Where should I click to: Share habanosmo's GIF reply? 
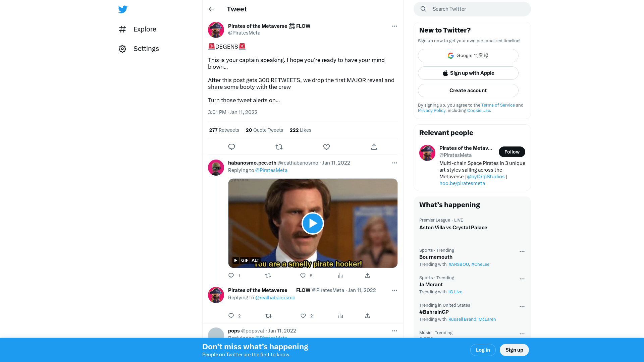pyautogui.click(x=368, y=276)
